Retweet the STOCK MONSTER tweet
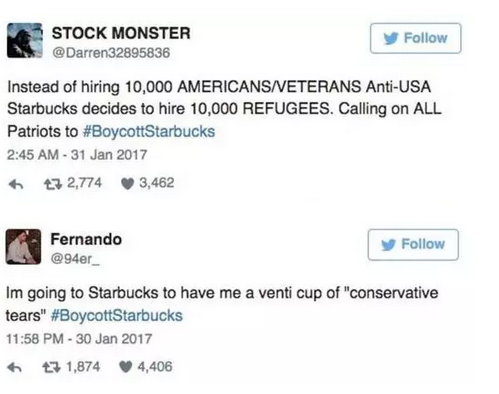Image resolution: width=499 pixels, height=394 pixels. (x=53, y=184)
